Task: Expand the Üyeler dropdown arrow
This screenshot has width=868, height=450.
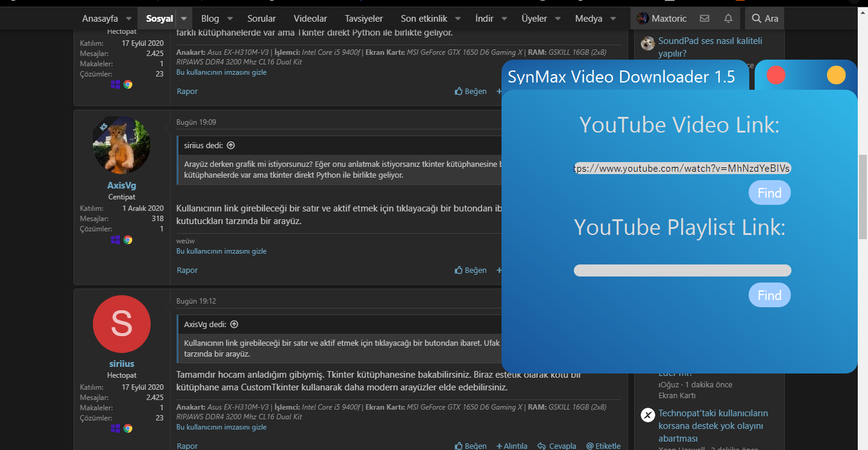Action: [558, 19]
